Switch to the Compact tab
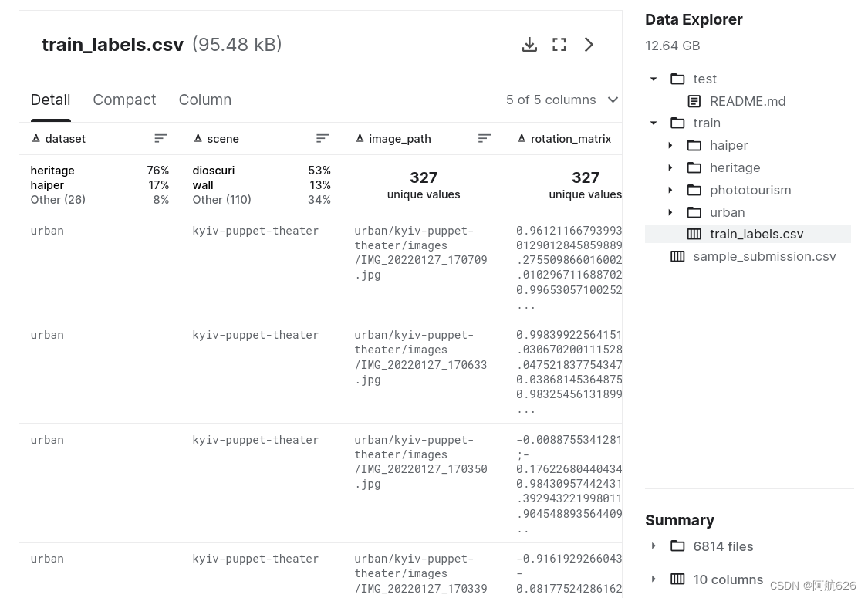This screenshot has height=598, width=868. pos(124,100)
